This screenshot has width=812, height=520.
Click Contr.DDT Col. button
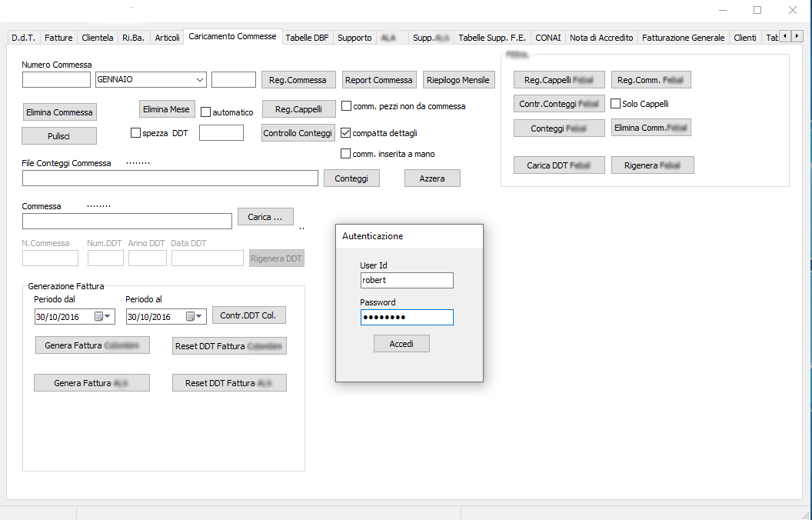(248, 315)
